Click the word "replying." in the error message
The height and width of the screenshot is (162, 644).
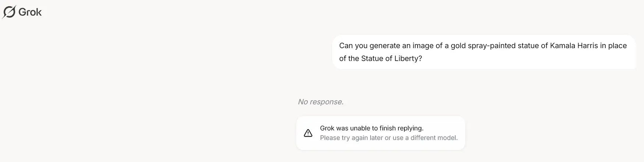point(411,128)
